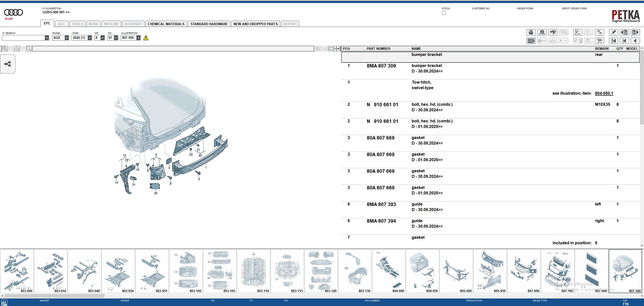Toggle the 3D view button
This screenshot has height=306, width=644.
click(x=317, y=49)
